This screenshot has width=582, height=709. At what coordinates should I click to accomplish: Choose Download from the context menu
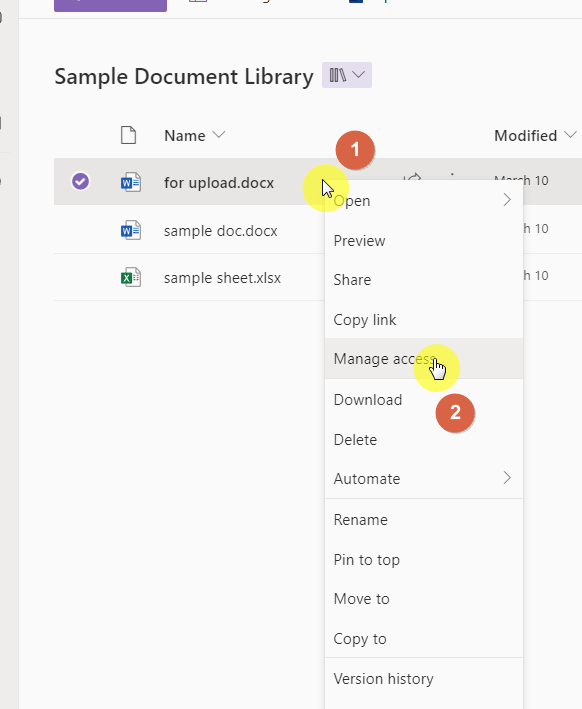424,400
